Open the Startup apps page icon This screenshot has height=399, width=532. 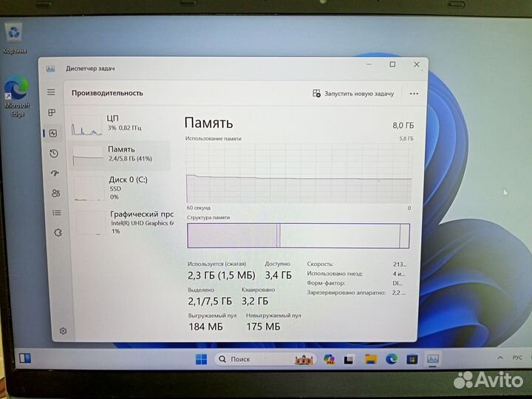53,174
